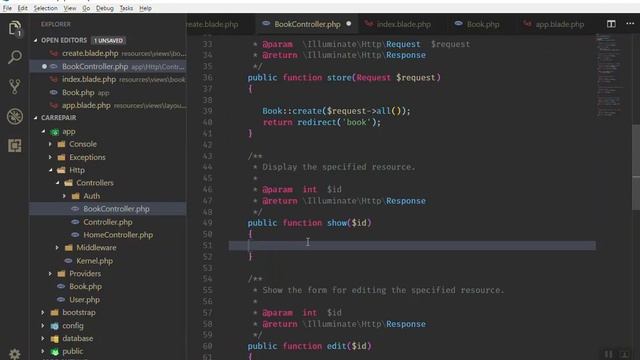The height and width of the screenshot is (360, 640).
Task: Open Book.php in Open Editors list
Action: (x=108, y=93)
